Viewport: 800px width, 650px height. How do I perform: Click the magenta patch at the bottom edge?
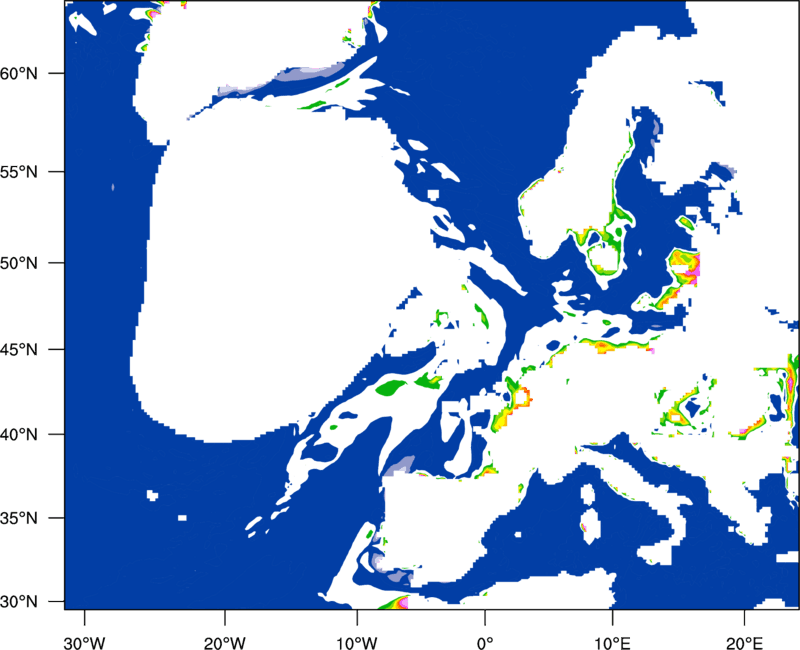(403, 603)
